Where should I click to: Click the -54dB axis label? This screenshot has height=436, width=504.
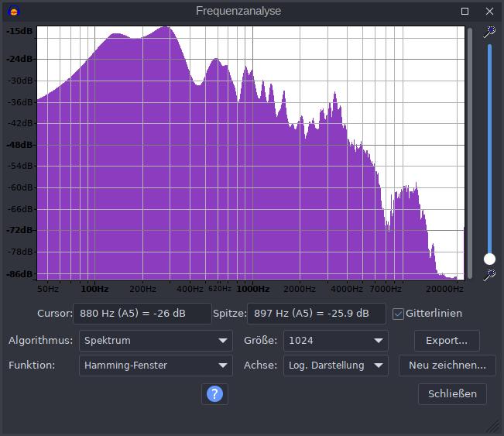[x=20, y=166]
